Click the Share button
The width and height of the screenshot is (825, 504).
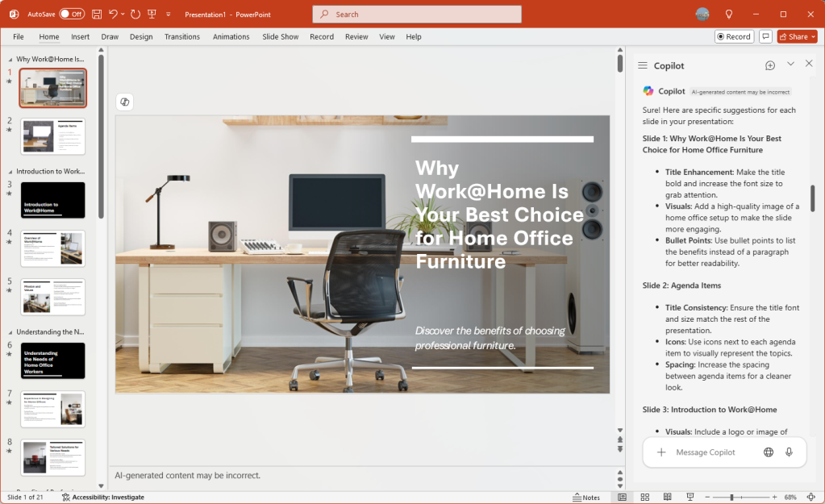[x=797, y=36]
